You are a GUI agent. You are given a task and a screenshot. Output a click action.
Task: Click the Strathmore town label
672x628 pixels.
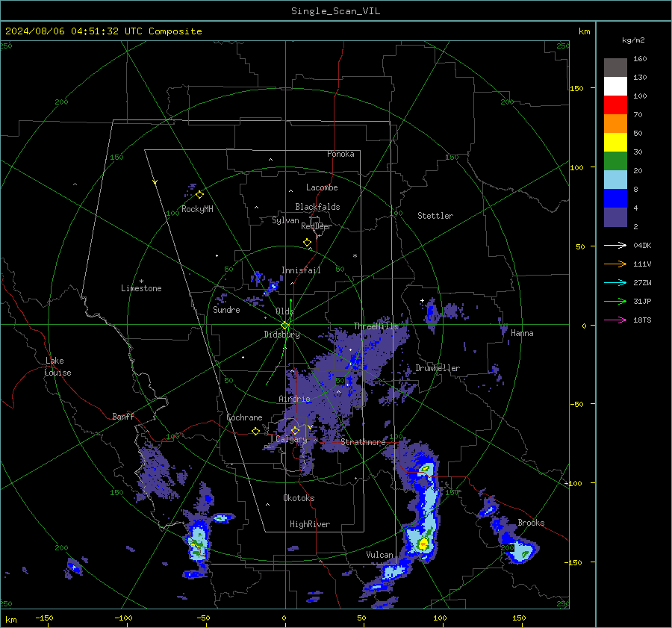(x=363, y=442)
